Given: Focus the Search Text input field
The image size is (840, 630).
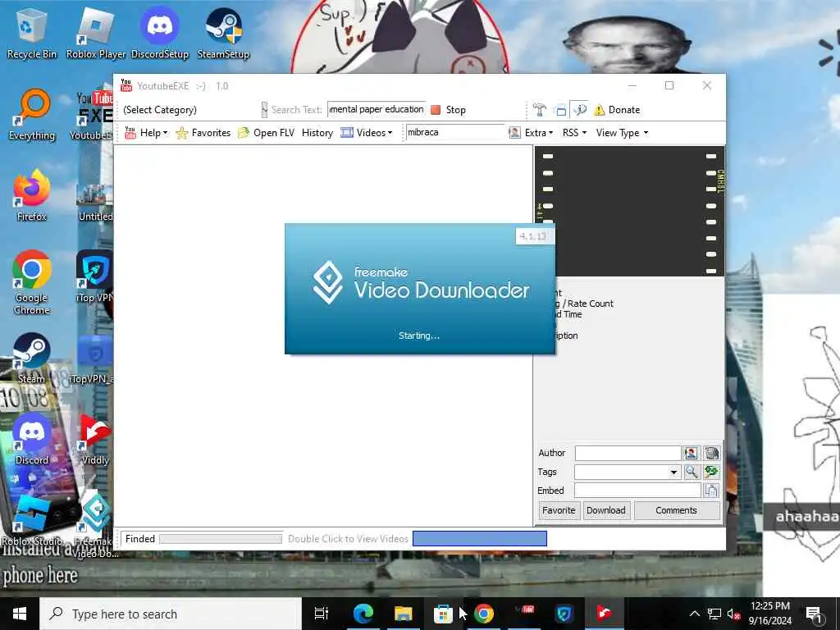Looking at the screenshot, I should pyautogui.click(x=377, y=109).
